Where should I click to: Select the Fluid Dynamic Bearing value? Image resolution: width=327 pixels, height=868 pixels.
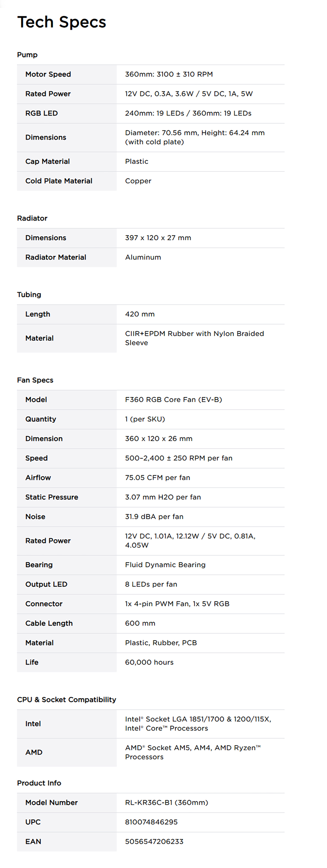165,565
